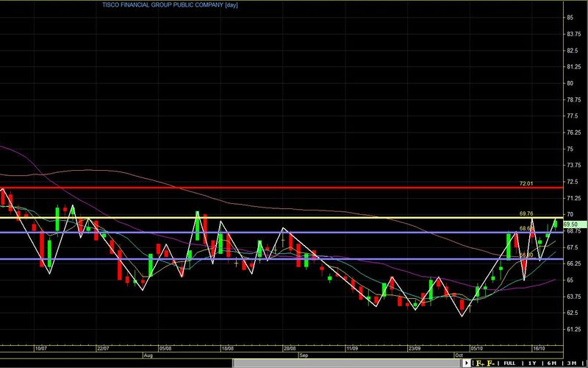588x368 pixels.
Task: Select the 6M time range
Action: [x=551, y=363]
